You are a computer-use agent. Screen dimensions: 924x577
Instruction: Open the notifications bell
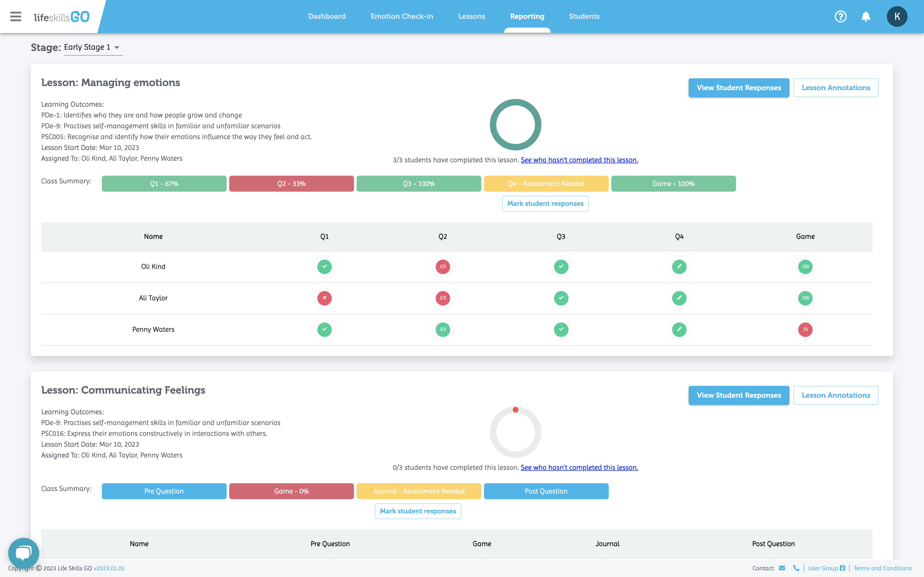pos(865,16)
